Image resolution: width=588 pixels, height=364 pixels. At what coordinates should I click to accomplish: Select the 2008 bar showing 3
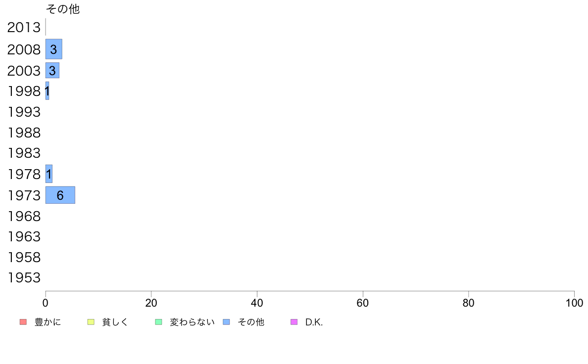point(53,49)
